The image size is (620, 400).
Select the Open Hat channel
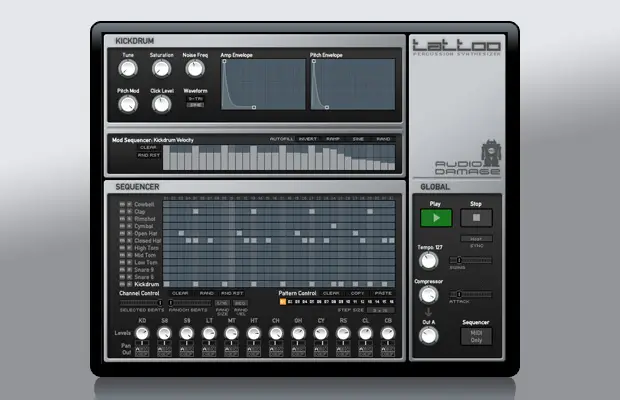coord(146,233)
